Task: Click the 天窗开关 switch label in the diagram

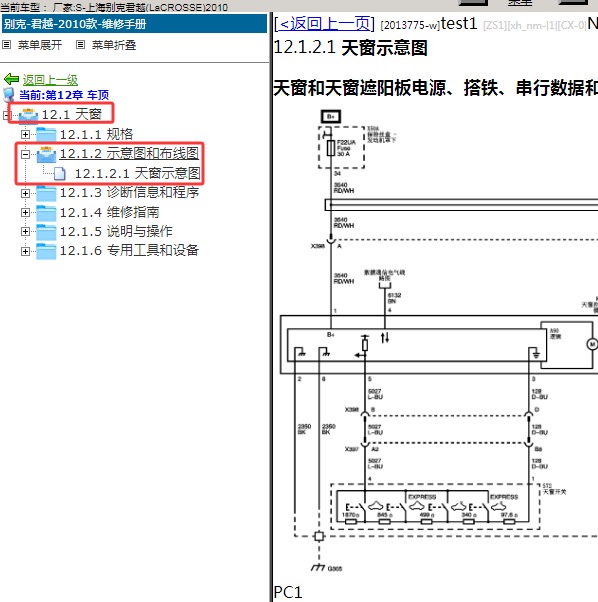Action: pos(554,491)
